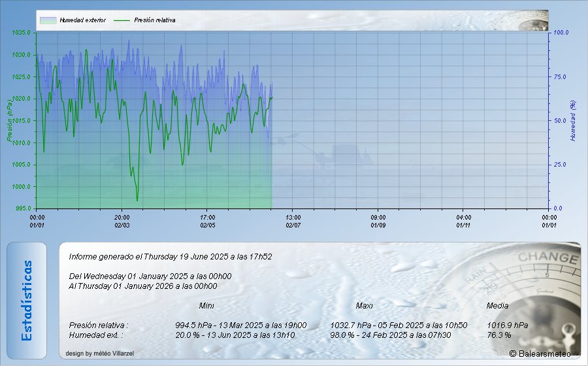Viewport: 588px width, 366px height.
Task: Click the 1020.0 pressure axis value
Action: coord(21,99)
